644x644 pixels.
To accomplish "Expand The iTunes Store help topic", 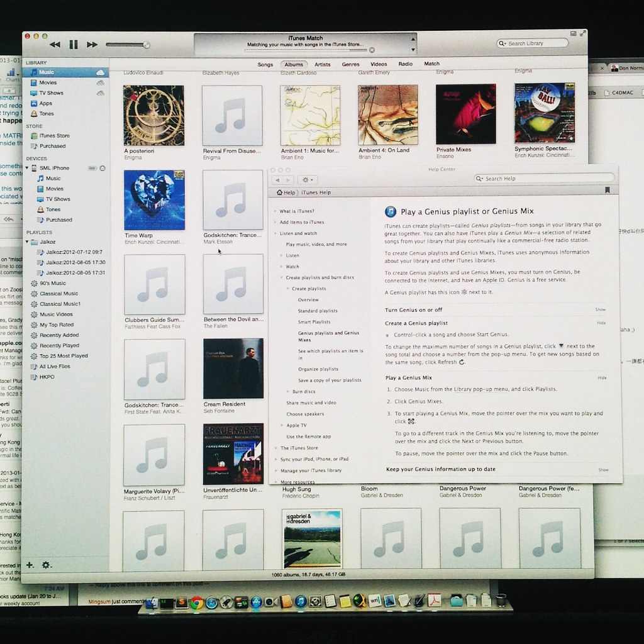I will [x=275, y=448].
